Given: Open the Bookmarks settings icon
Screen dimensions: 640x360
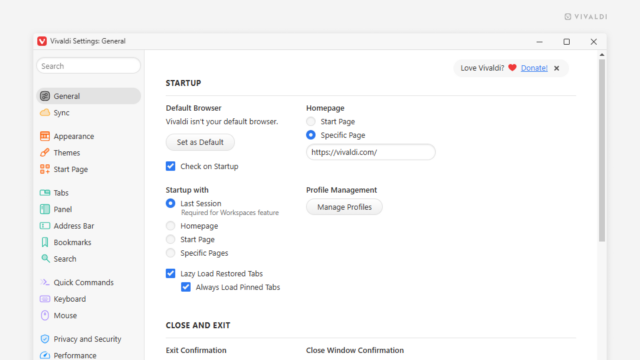Looking at the screenshot, I should point(45,242).
